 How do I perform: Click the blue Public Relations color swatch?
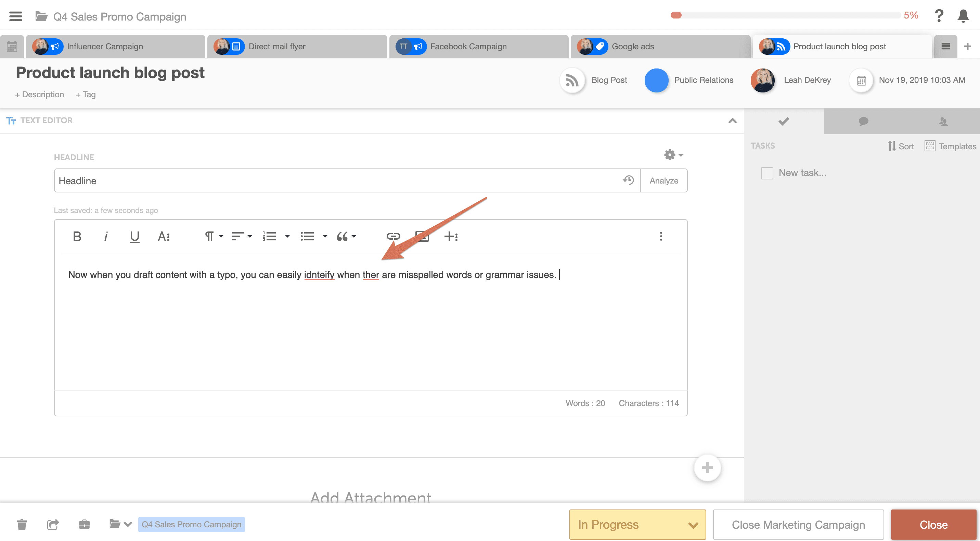[656, 80]
